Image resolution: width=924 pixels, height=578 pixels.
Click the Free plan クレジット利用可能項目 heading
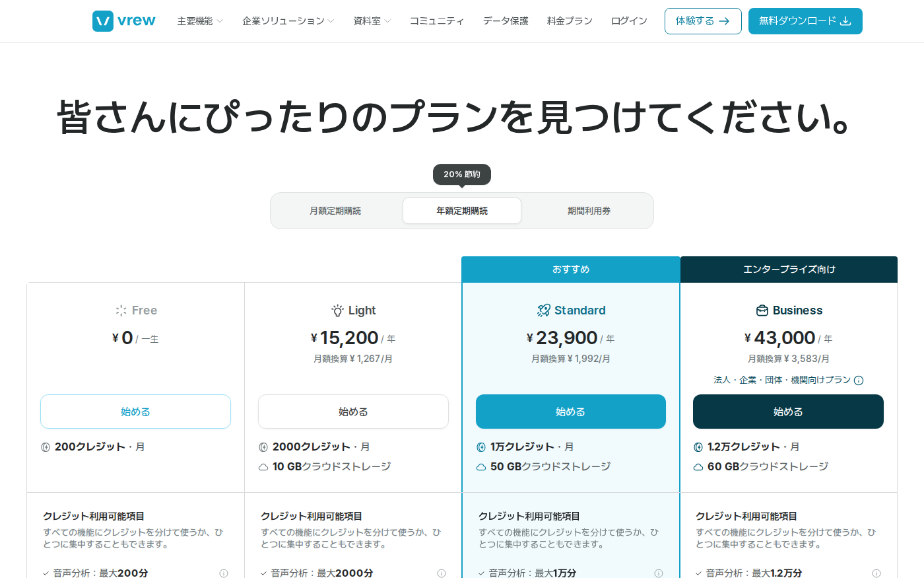coord(94,516)
